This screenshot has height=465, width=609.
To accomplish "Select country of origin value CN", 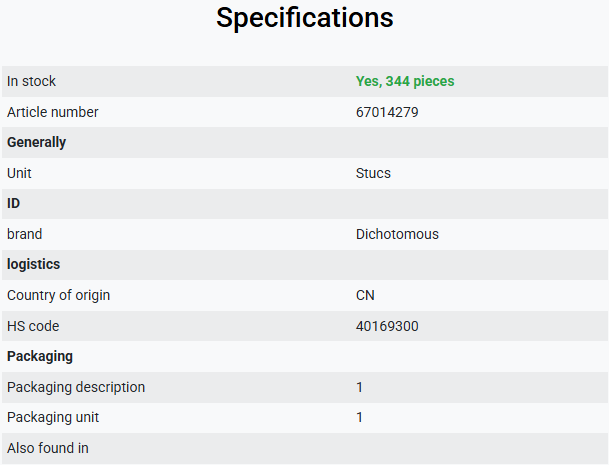I will coord(365,295).
